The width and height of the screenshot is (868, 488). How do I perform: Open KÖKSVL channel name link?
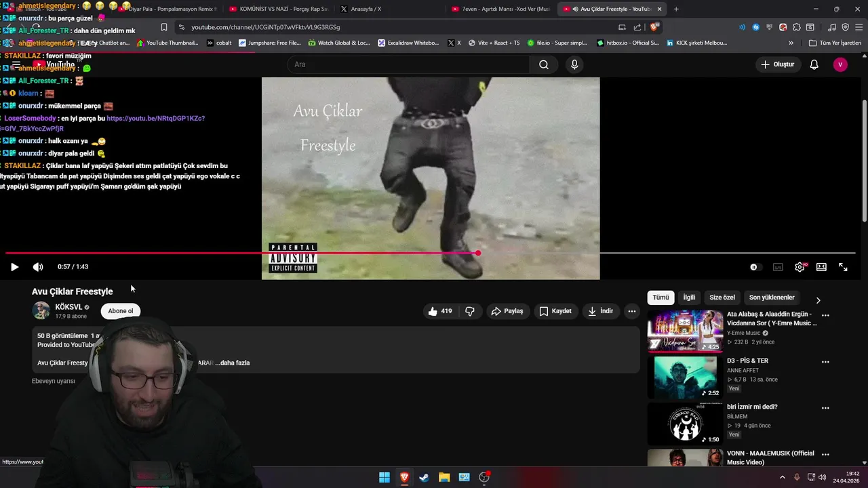68,307
